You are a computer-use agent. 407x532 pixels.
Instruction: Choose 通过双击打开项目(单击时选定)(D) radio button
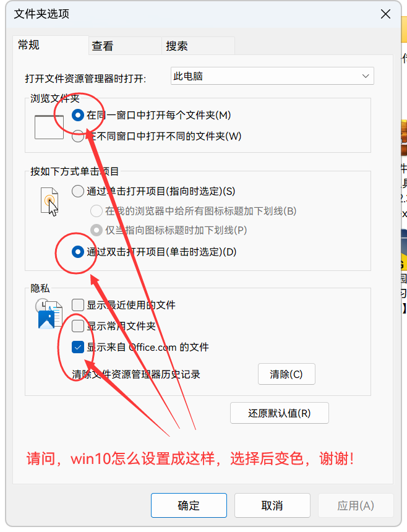(x=78, y=252)
